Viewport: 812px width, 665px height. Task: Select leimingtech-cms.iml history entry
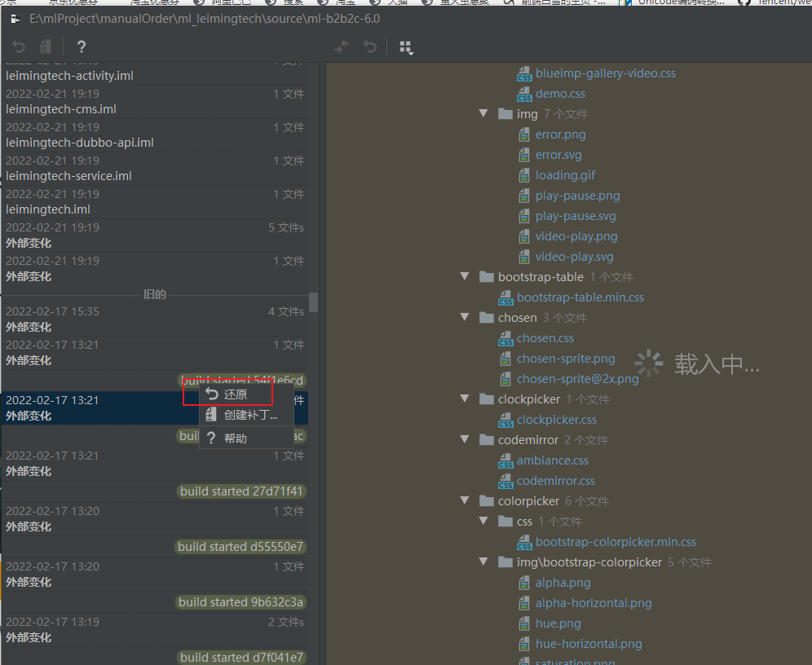point(155,102)
